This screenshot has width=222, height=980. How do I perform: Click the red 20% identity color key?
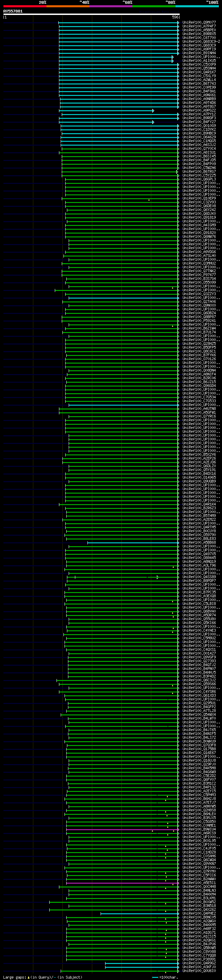point(25,6)
